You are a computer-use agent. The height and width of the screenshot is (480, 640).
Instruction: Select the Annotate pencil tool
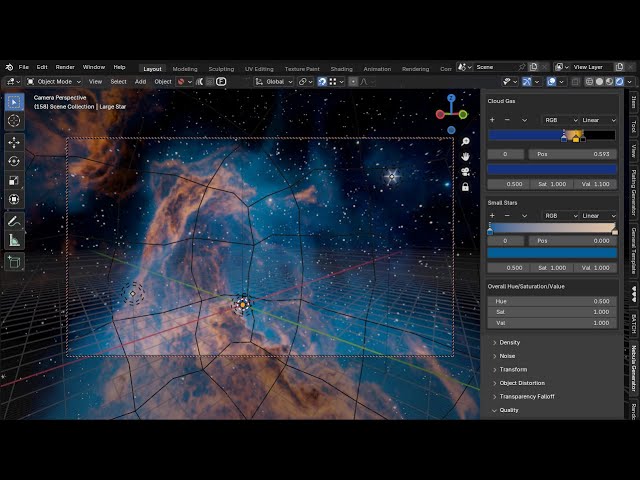14,221
